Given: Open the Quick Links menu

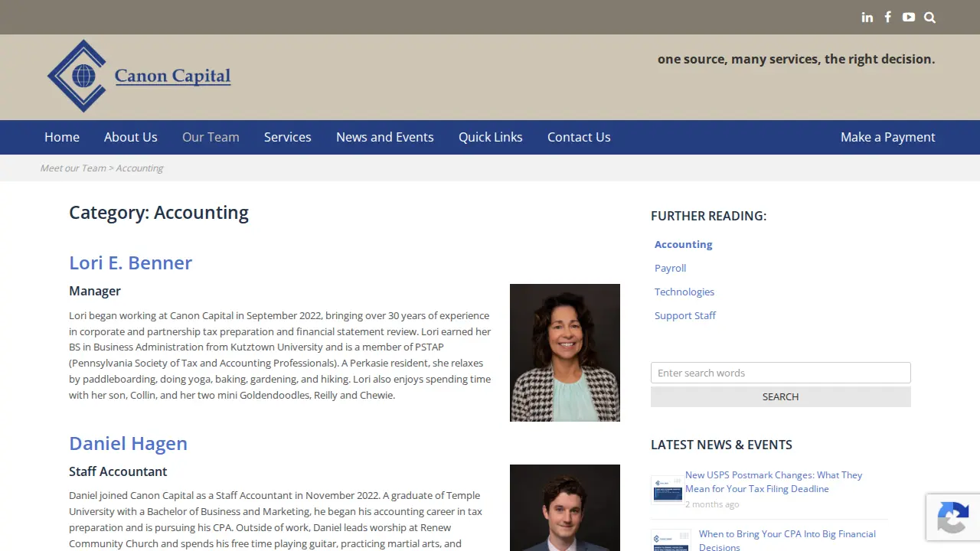Looking at the screenshot, I should coord(491,137).
